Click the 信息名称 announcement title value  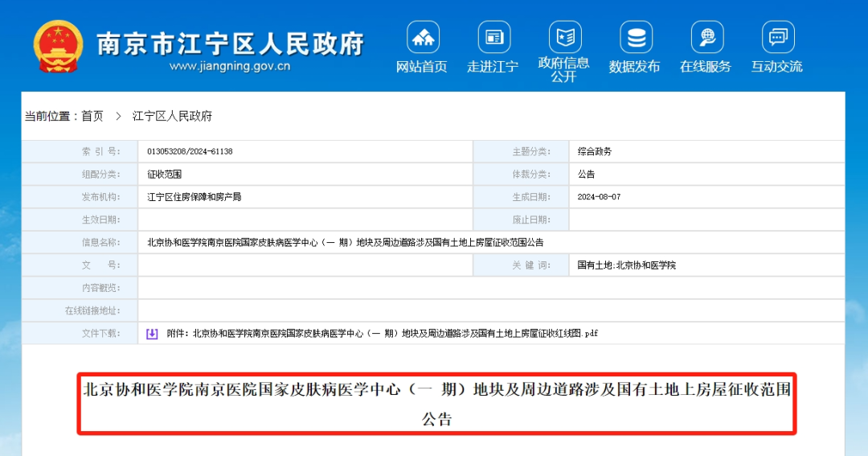[x=346, y=242]
